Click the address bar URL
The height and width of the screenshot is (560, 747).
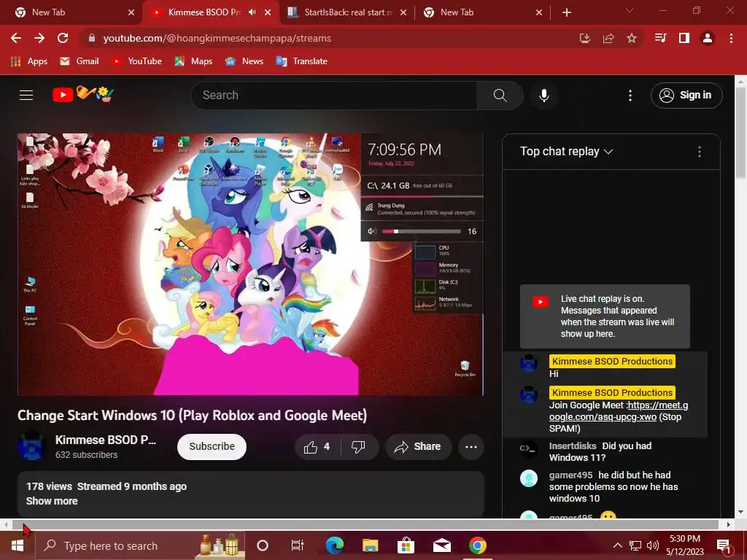[x=217, y=38]
